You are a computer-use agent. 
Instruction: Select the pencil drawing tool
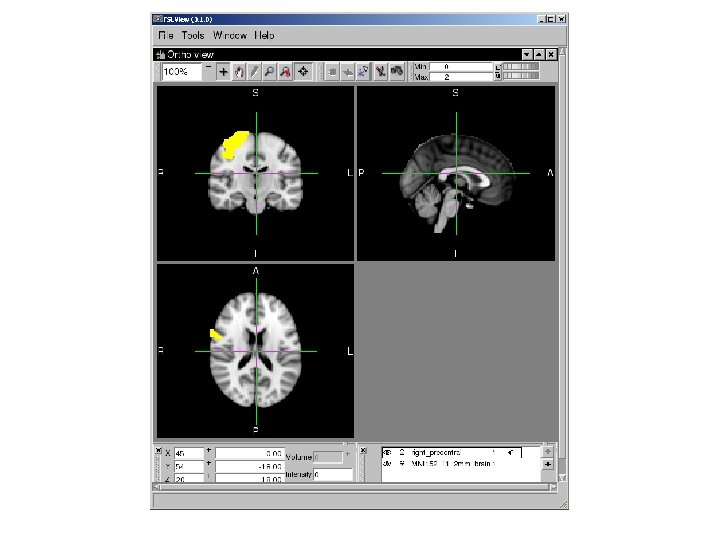[254, 72]
